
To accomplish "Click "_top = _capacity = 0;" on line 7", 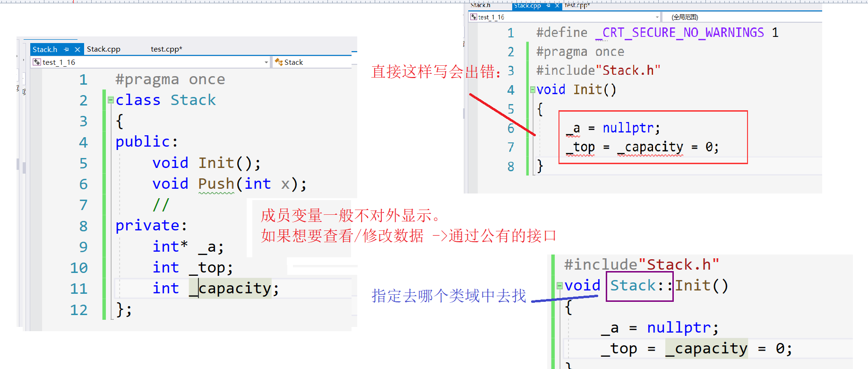I will click(643, 147).
